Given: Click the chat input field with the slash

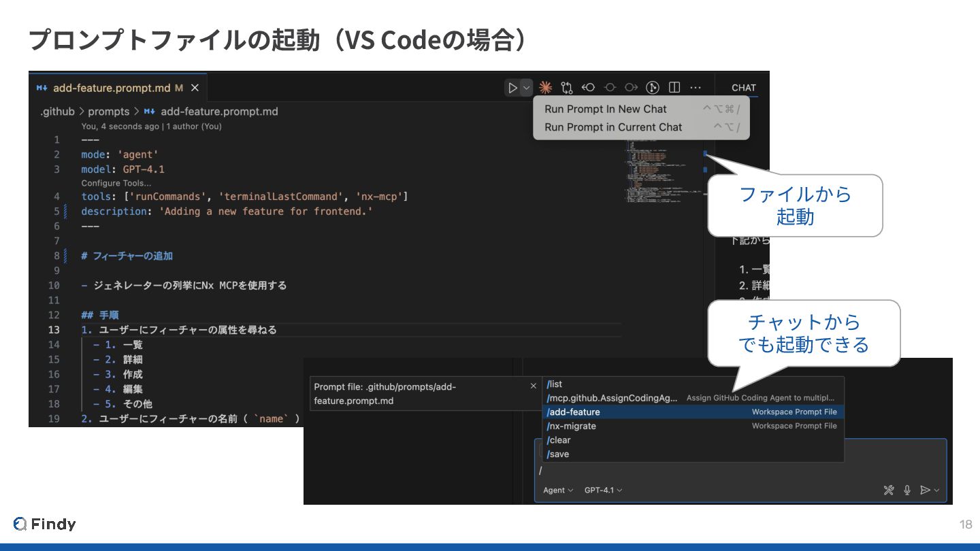Looking at the screenshot, I should tap(740, 470).
